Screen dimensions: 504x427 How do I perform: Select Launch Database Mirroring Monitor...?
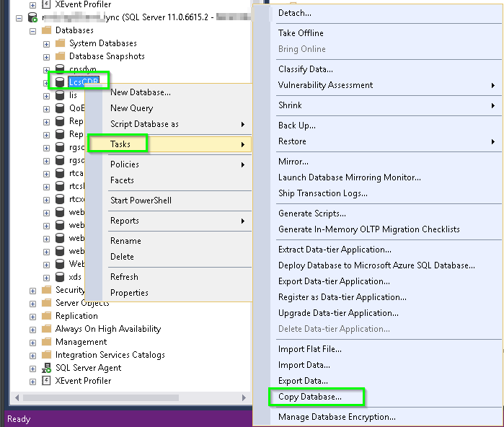tap(350, 177)
